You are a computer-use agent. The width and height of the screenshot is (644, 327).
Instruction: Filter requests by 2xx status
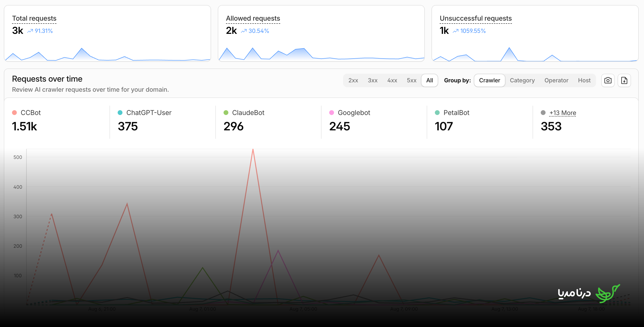[x=353, y=80]
